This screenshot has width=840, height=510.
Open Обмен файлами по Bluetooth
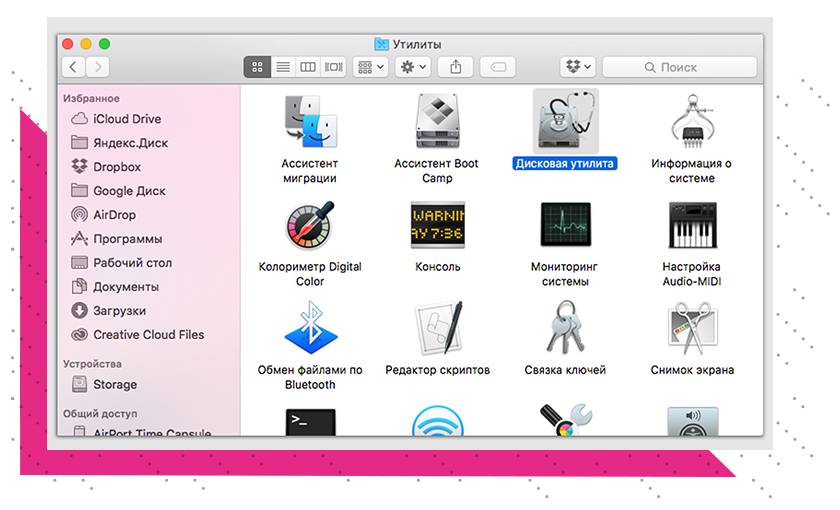pyautogui.click(x=311, y=327)
